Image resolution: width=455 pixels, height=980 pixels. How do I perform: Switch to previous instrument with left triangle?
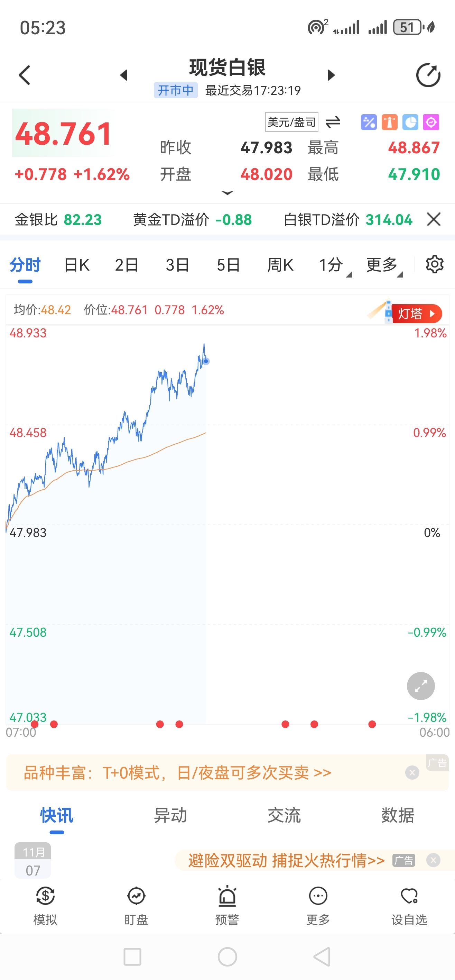pyautogui.click(x=123, y=75)
